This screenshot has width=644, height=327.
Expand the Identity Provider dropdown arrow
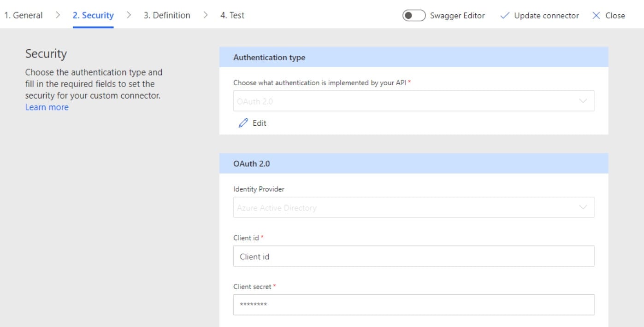583,207
